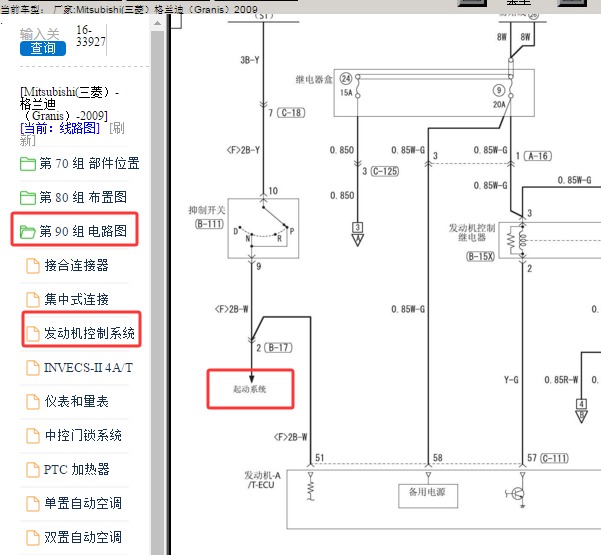Click the 抑制开关 label in diagram
601x555 pixels.
207,210
